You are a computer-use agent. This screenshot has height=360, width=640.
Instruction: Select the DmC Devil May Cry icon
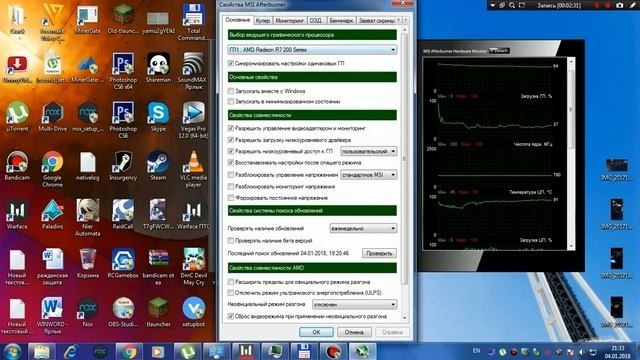click(x=193, y=267)
